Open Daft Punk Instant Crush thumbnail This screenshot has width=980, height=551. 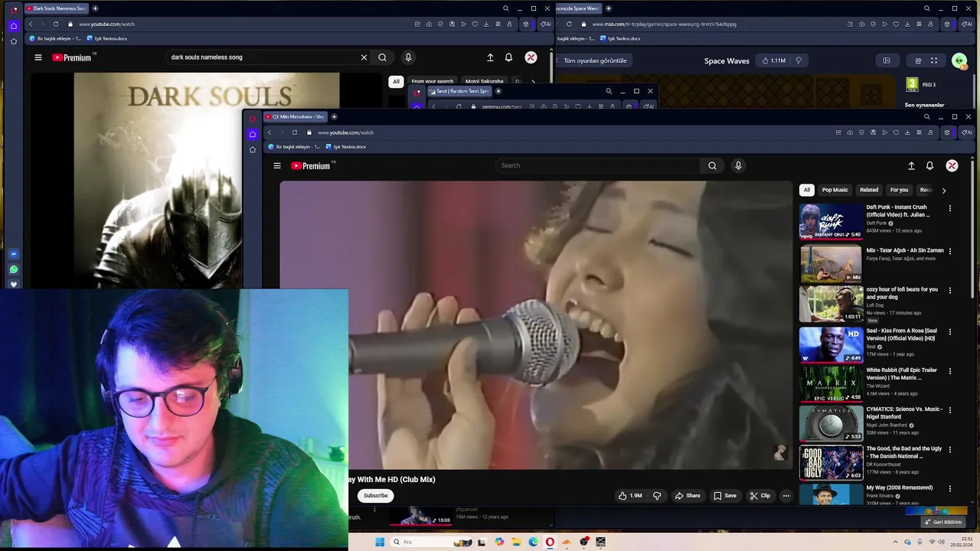[831, 221]
